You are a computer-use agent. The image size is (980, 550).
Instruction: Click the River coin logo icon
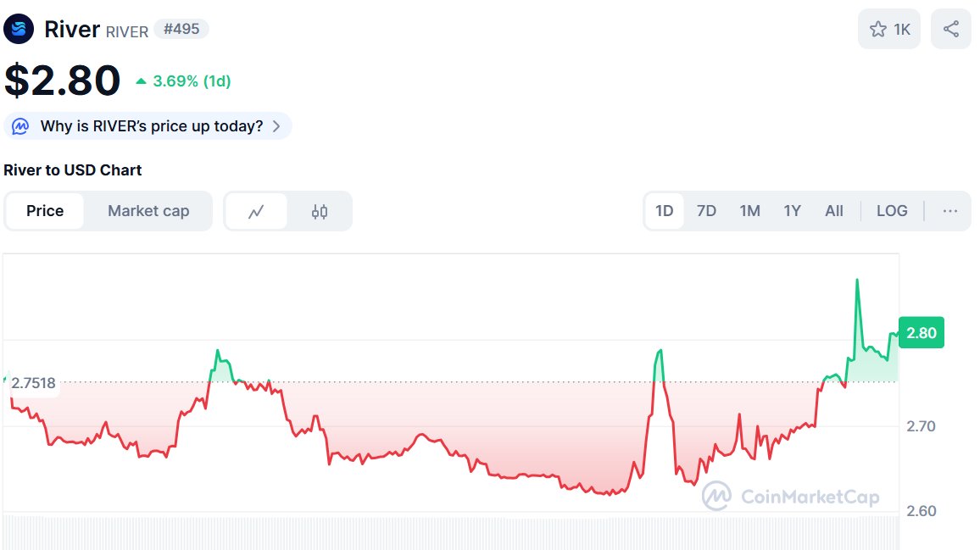click(x=19, y=29)
